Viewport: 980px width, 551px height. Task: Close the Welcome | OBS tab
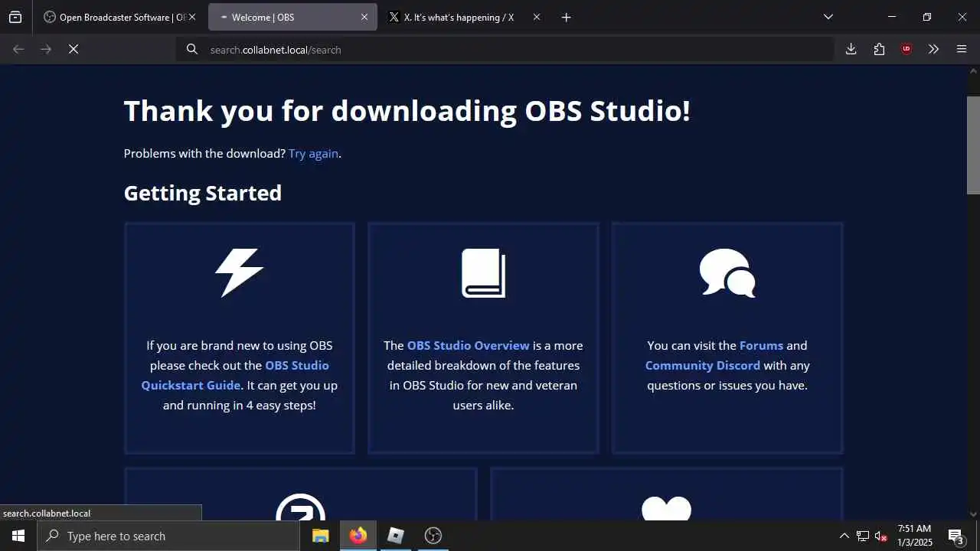pyautogui.click(x=364, y=17)
